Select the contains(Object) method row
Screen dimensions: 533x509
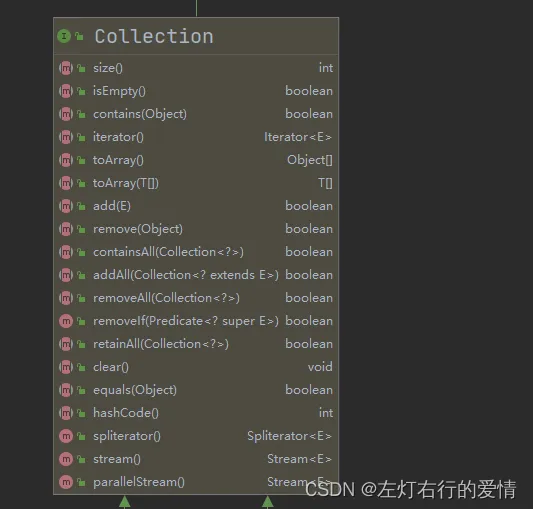click(196, 114)
